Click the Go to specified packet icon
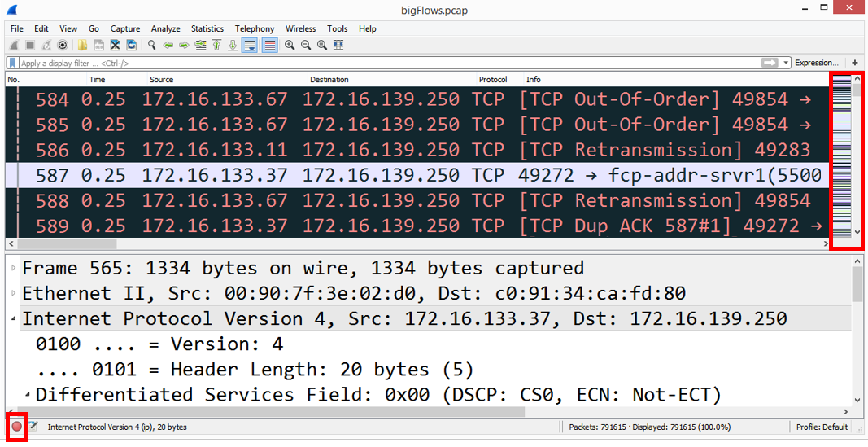The width and height of the screenshot is (868, 447). point(200,46)
